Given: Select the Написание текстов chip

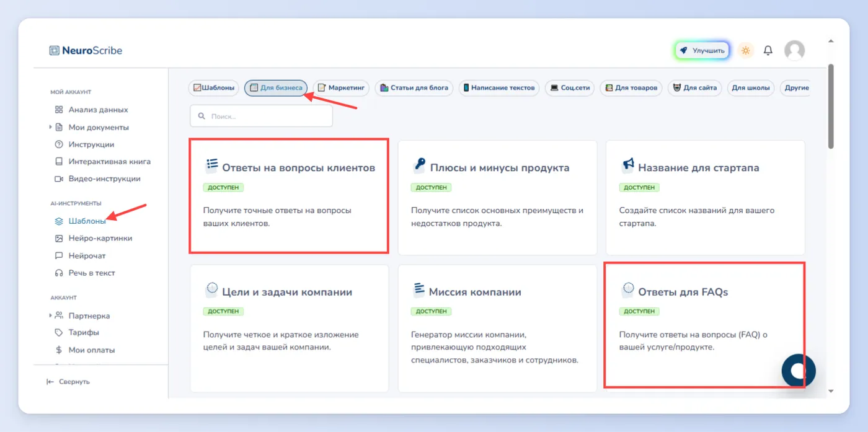Looking at the screenshot, I should 499,88.
